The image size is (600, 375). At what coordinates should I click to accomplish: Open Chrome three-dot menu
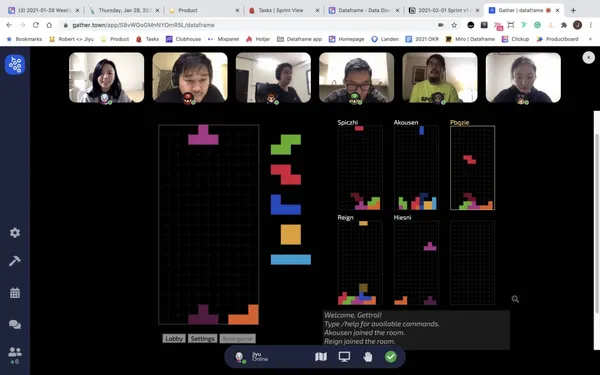(590, 25)
